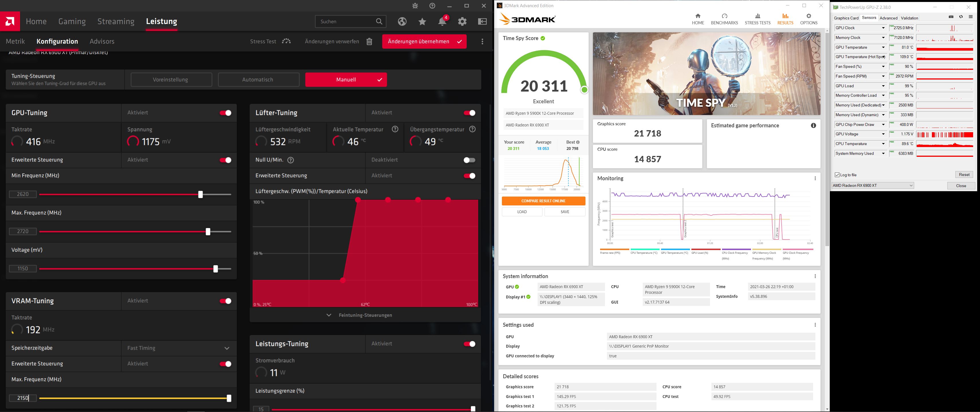Disable the GPU-Tuning toggle
This screenshot has height=412, width=980.
(x=225, y=113)
